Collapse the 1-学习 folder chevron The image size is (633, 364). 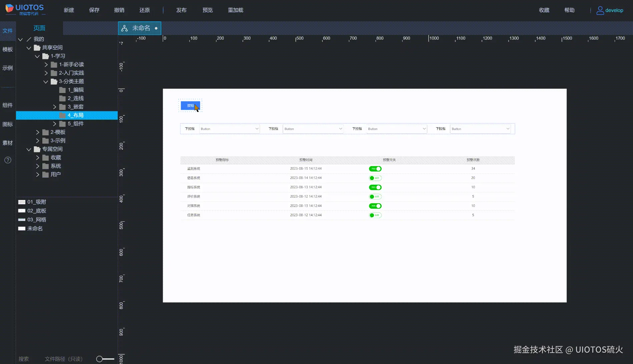pos(37,57)
